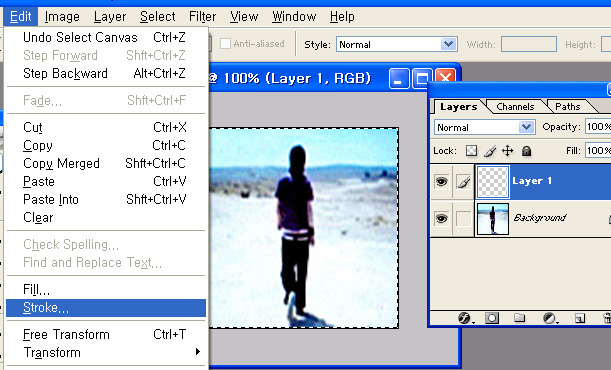Lock image pixels brush icon

point(490,151)
